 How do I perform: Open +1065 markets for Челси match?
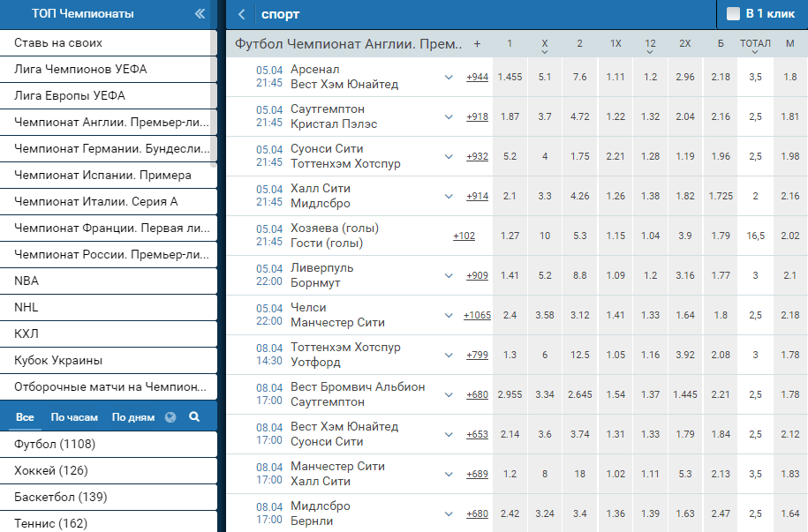pos(477,316)
